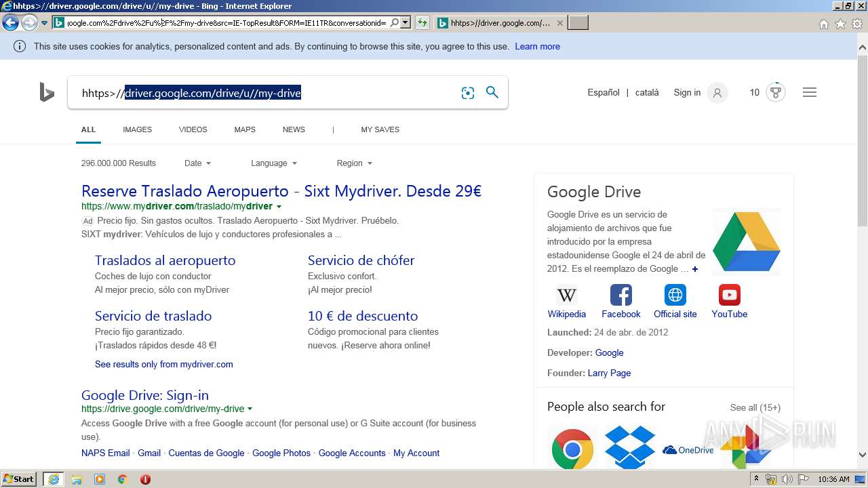Click See results only from mydriver.com
The height and width of the screenshot is (488, 868).
pyautogui.click(x=164, y=364)
